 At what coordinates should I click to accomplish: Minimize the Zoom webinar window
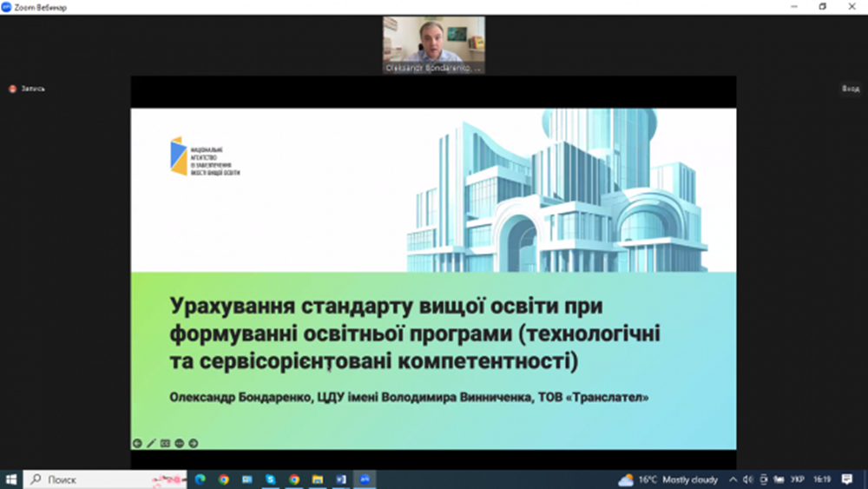(x=794, y=7)
